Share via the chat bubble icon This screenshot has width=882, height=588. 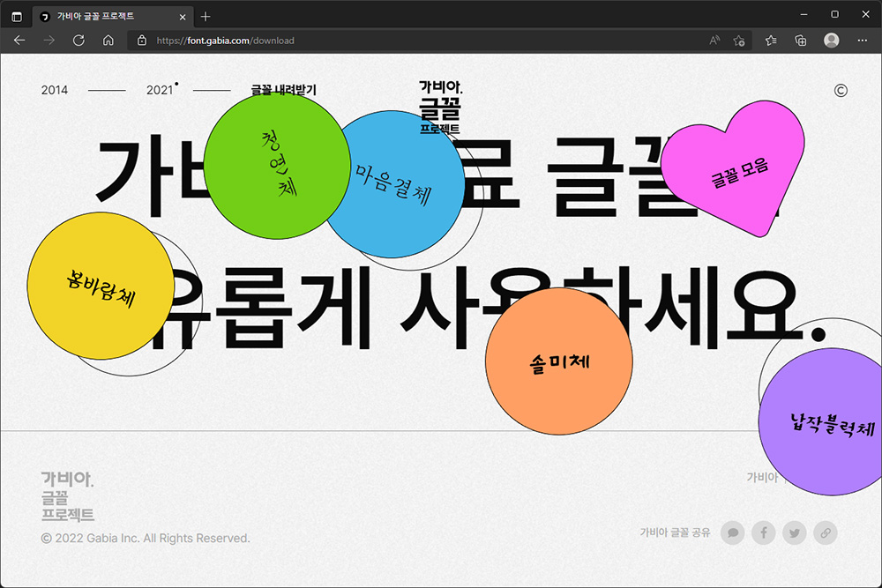(x=732, y=532)
